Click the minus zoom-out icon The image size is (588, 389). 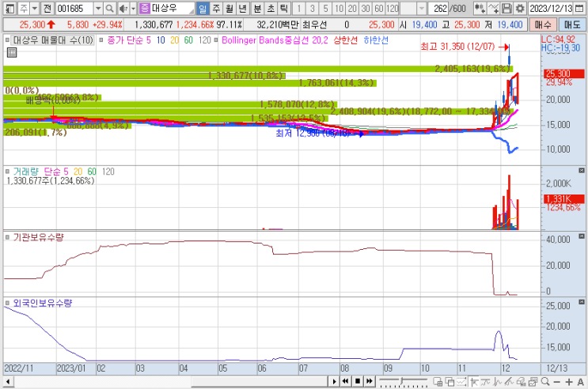pos(557,382)
